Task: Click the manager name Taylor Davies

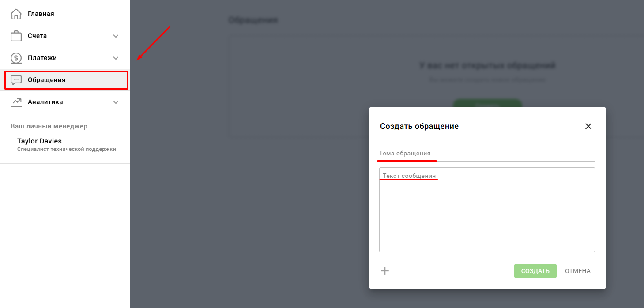Action: coord(39,141)
